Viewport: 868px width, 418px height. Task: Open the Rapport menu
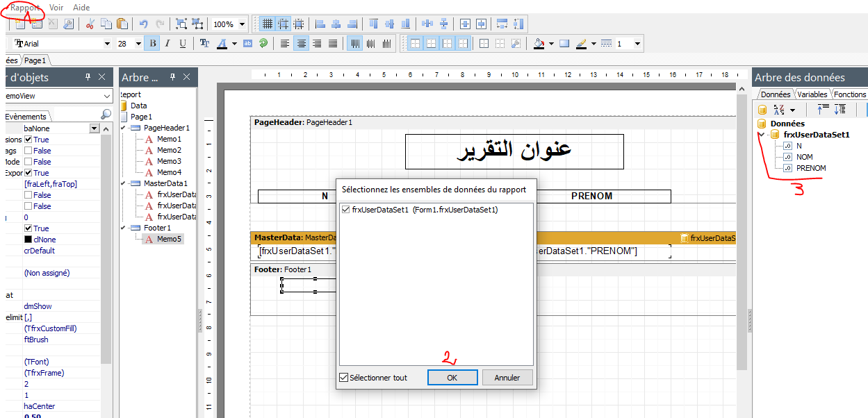[x=23, y=7]
